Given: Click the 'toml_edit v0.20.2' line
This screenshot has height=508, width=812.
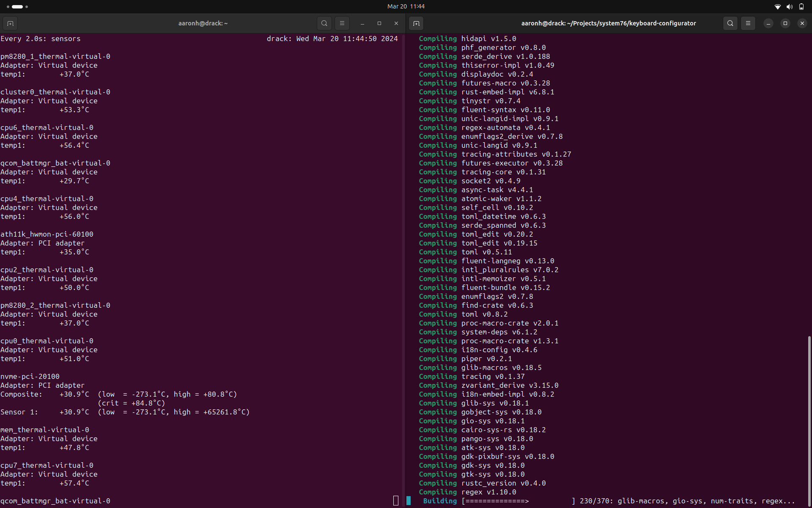Looking at the screenshot, I should tap(476, 234).
